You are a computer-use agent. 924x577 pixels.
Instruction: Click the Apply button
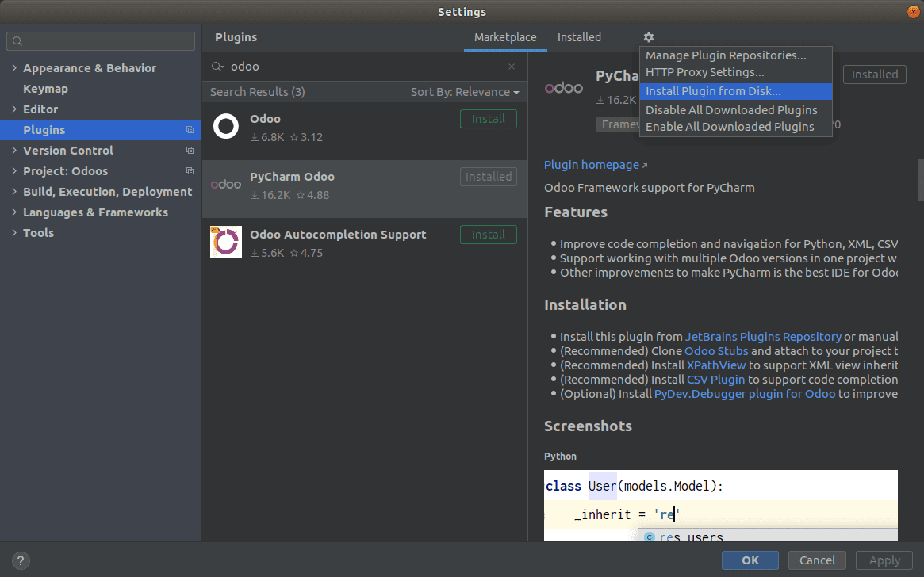point(884,560)
